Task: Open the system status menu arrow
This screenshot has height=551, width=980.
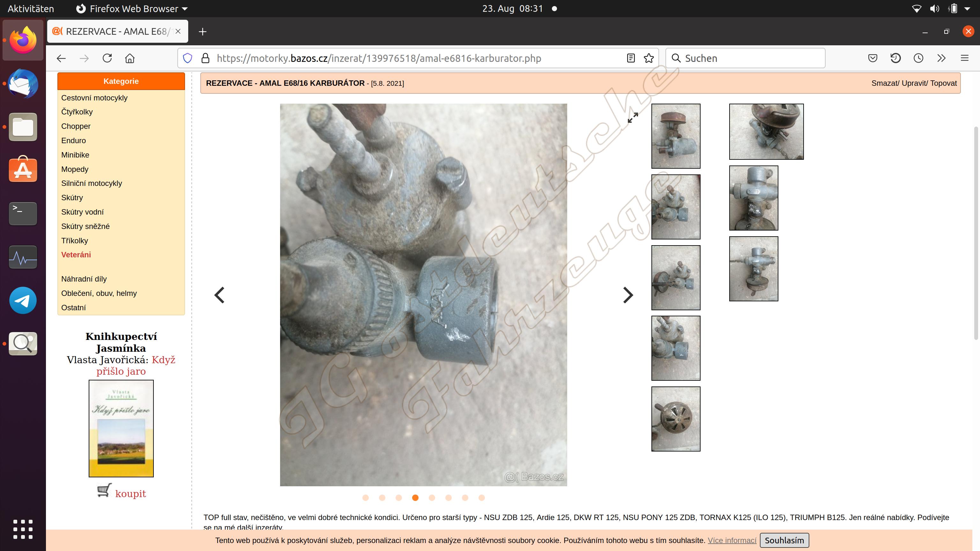Action: point(968,8)
